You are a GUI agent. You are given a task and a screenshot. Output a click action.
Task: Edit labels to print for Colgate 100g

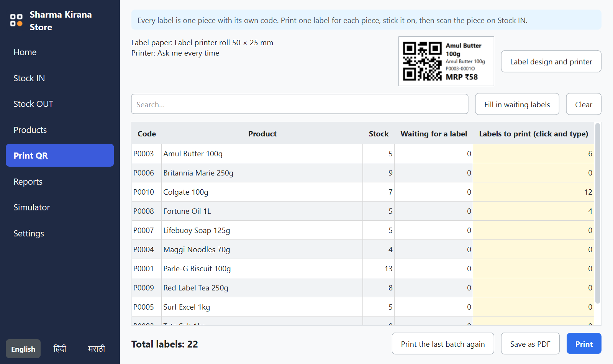[x=533, y=192]
